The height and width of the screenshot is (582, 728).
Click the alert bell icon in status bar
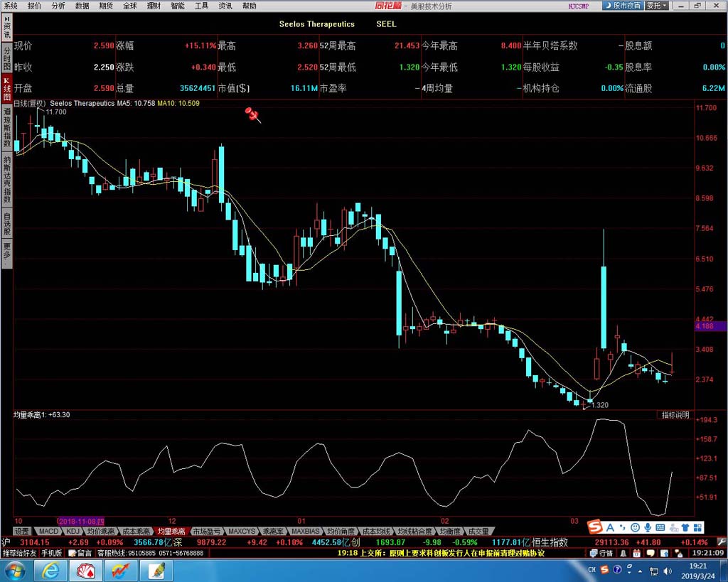[x=623, y=554]
